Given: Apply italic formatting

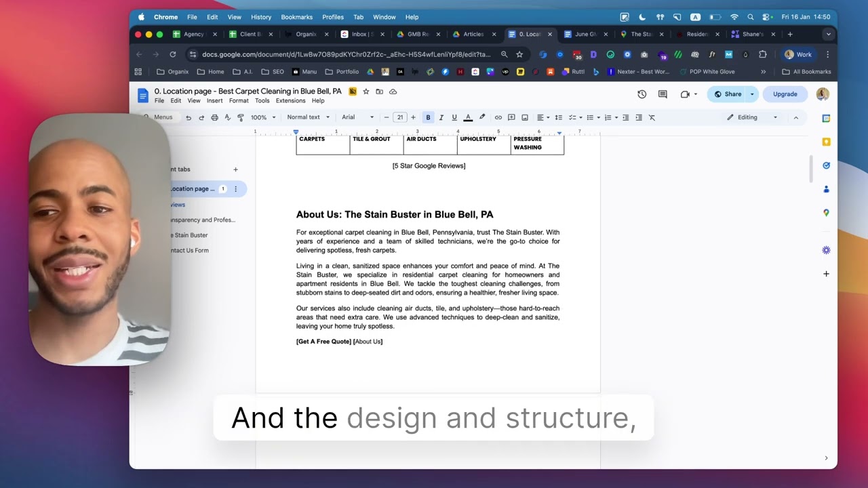Looking at the screenshot, I should [441, 117].
